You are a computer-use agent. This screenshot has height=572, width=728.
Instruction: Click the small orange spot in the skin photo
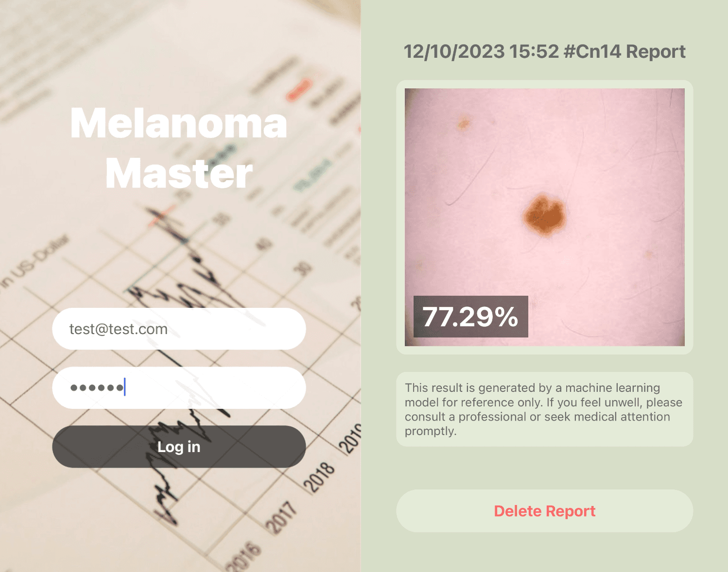pos(463,124)
